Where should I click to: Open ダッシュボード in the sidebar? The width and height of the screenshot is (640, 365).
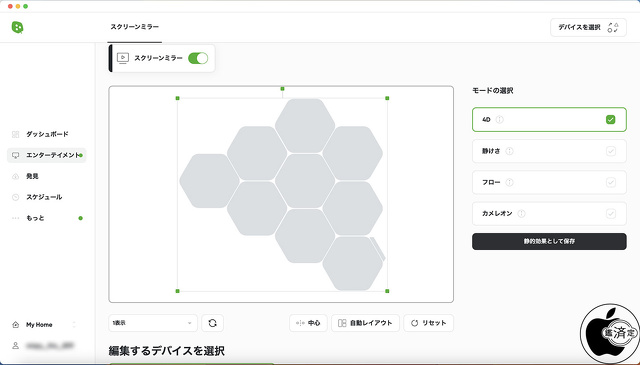click(47, 134)
